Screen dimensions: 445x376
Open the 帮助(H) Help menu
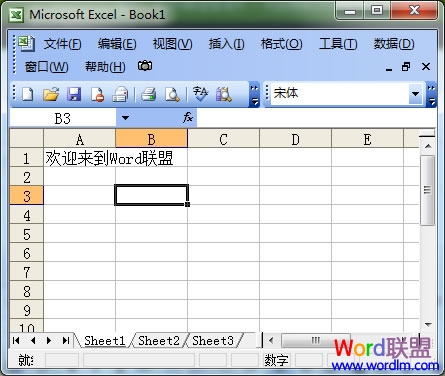pyautogui.click(x=105, y=67)
